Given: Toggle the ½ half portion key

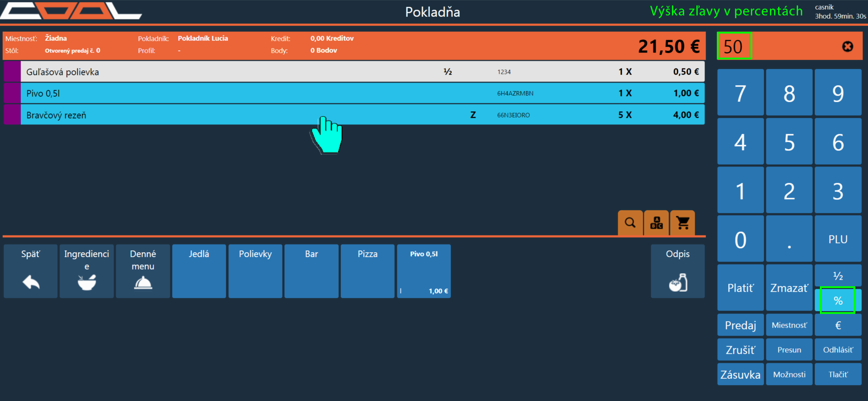Looking at the screenshot, I should [x=838, y=276].
